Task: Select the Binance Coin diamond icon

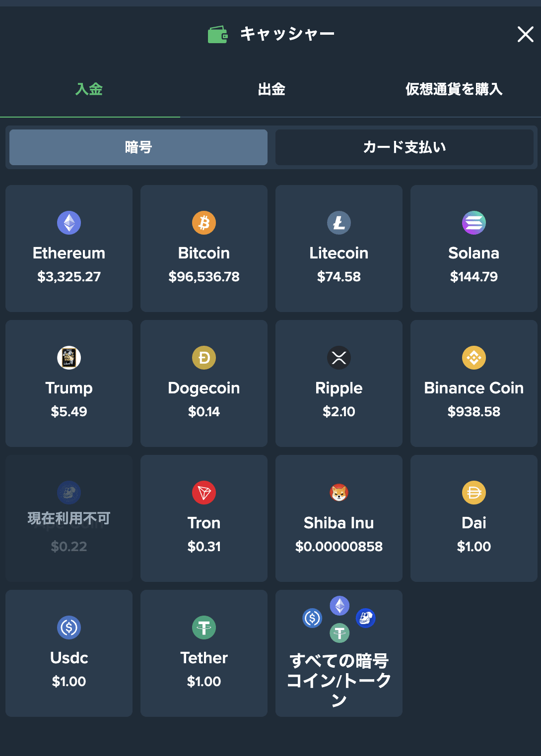Action: tap(474, 358)
